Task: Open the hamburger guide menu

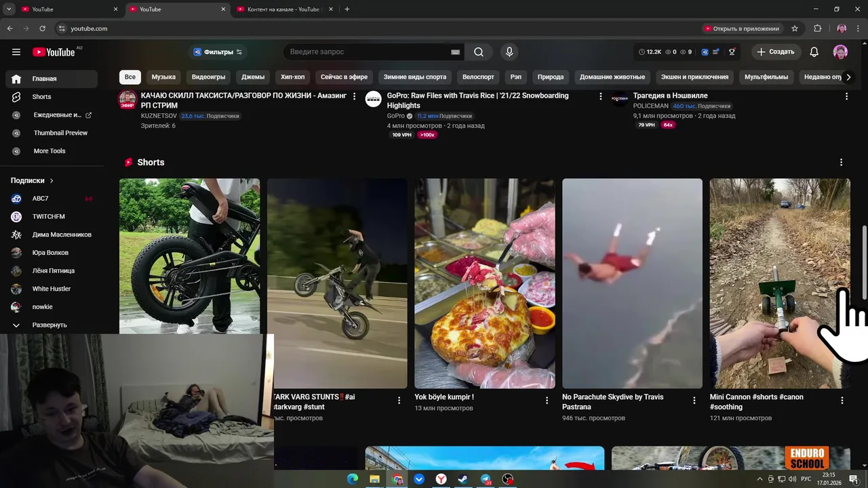Action: pyautogui.click(x=16, y=52)
